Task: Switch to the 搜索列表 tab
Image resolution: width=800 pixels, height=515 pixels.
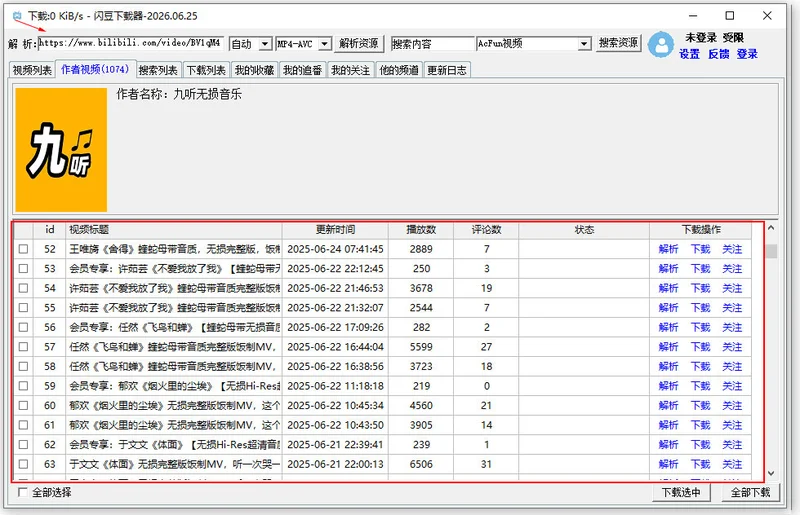Action: pyautogui.click(x=158, y=70)
